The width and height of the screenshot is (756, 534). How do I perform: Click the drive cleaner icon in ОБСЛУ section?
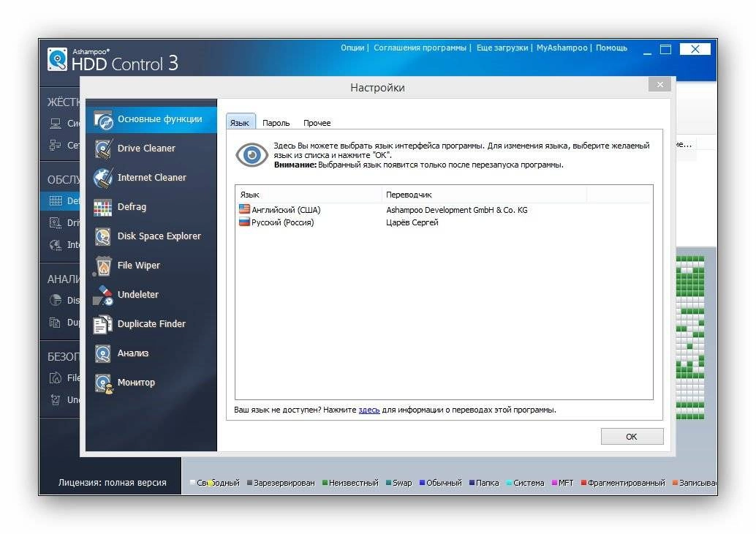point(56,223)
